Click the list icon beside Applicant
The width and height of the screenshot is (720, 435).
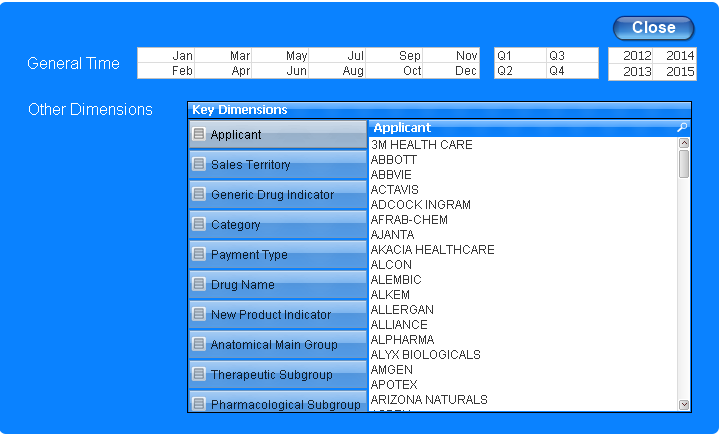click(x=199, y=134)
